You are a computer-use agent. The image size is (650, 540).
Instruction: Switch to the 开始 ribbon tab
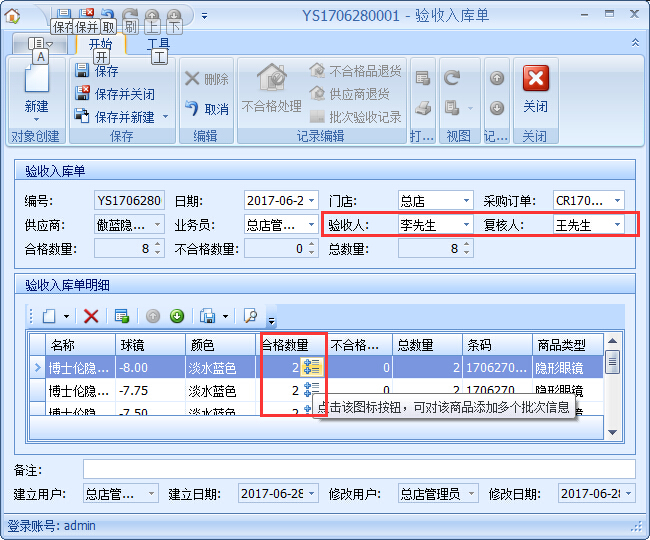[100, 44]
